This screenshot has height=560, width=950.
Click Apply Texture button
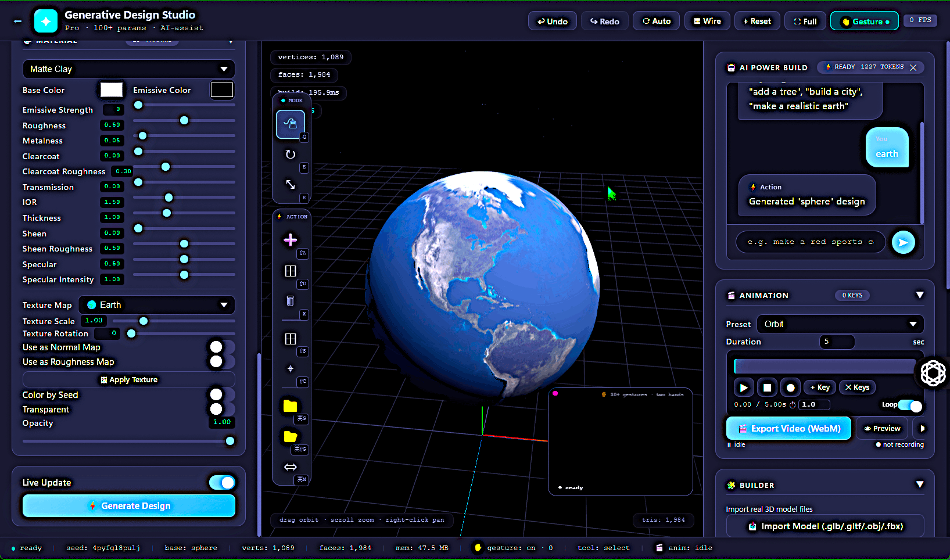click(x=129, y=380)
